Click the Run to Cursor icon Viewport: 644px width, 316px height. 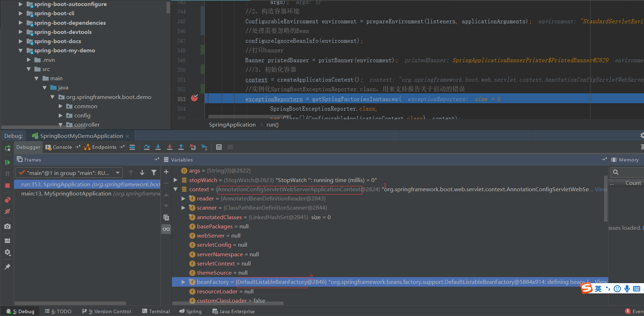(x=204, y=147)
